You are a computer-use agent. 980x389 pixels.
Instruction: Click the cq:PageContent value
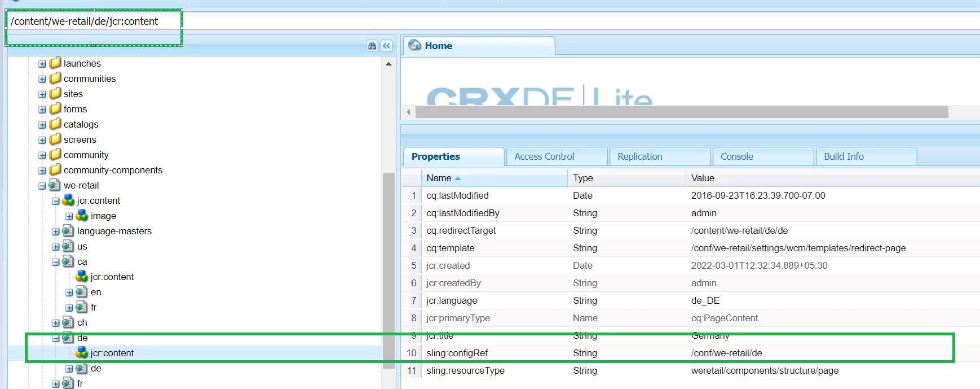725,318
